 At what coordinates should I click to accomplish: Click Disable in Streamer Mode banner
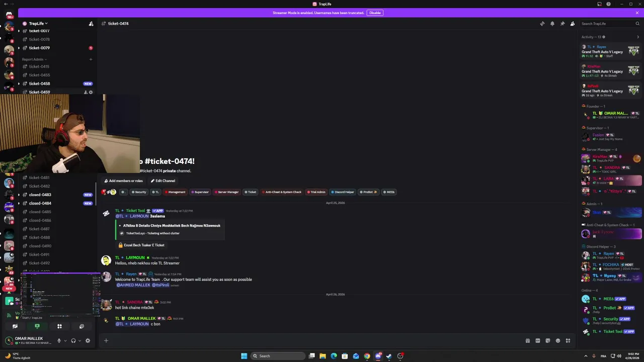(375, 13)
